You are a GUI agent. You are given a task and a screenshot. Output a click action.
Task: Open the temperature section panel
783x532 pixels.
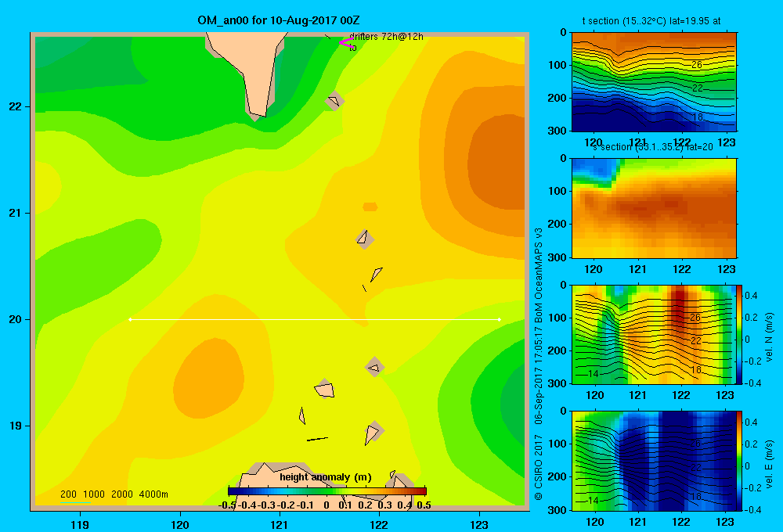[x=654, y=82]
